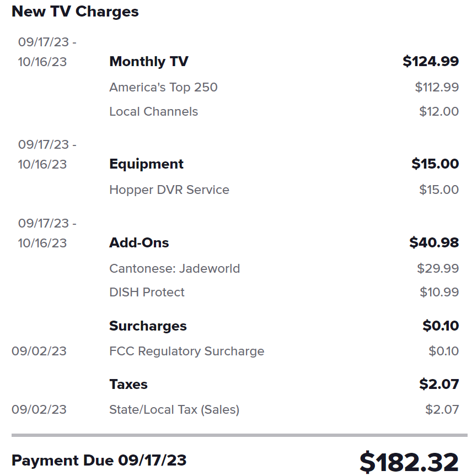Click the New TV Charges heading
The width and height of the screenshot is (472, 476).
(x=75, y=12)
